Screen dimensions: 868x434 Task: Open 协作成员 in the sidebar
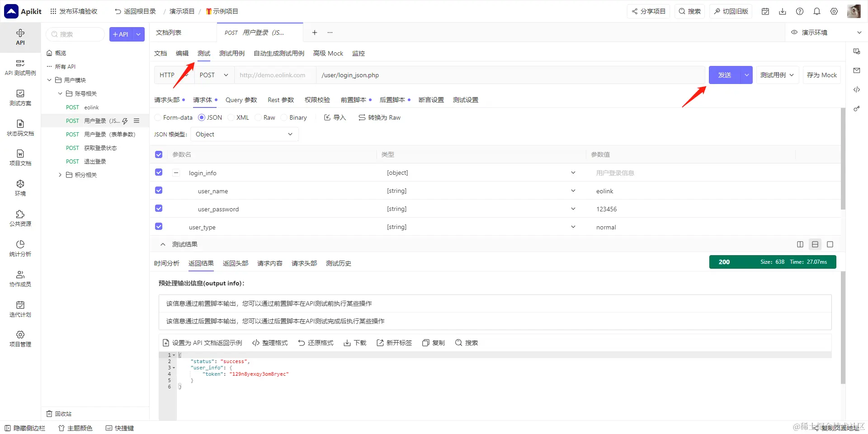(20, 279)
